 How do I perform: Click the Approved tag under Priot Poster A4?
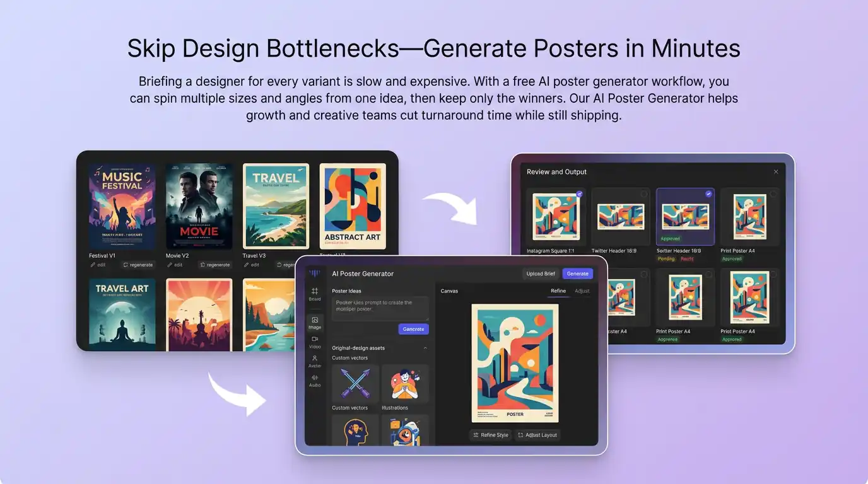point(732,339)
